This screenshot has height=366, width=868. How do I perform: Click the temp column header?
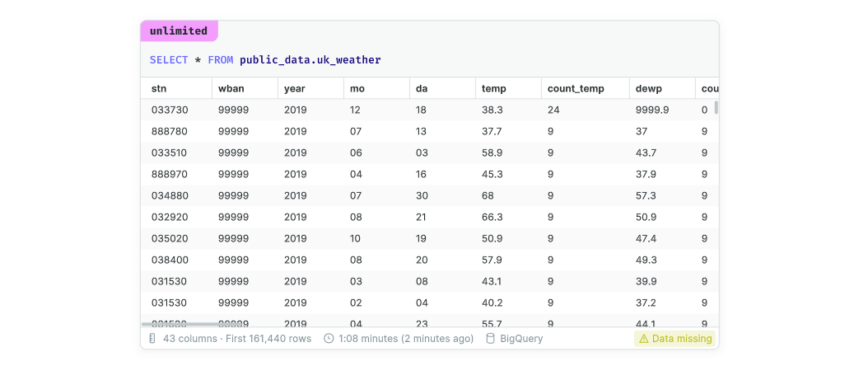pos(493,88)
